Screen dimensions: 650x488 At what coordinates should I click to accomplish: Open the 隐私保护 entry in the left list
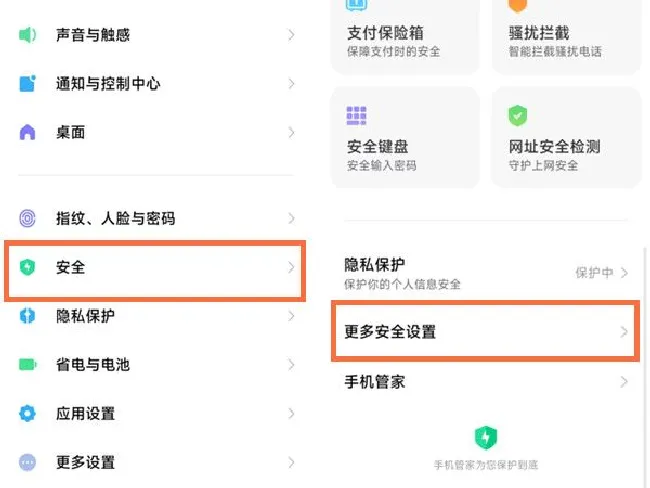pyautogui.click(x=155, y=316)
